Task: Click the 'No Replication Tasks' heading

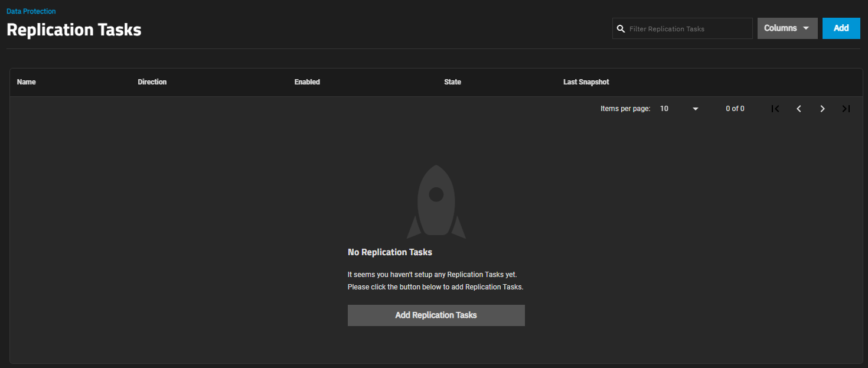Action: pos(390,252)
